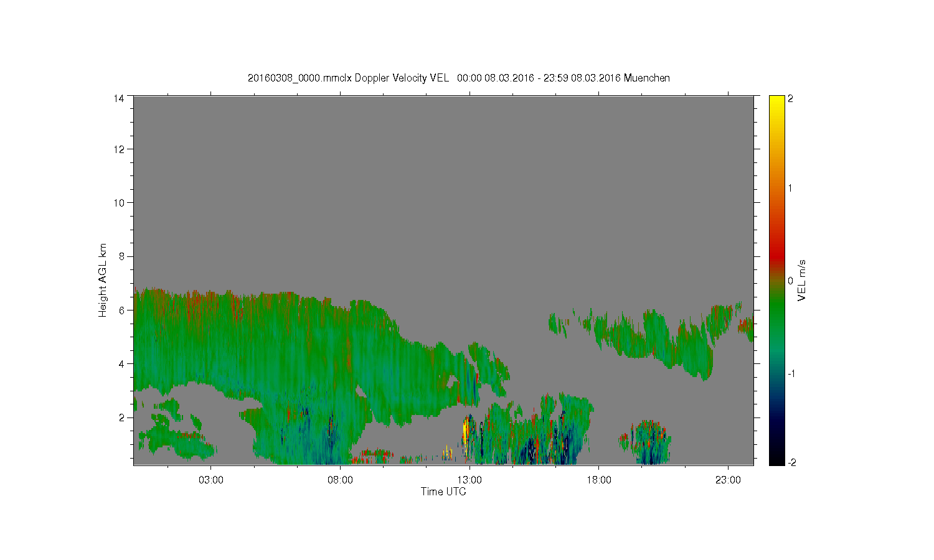934x560 pixels.
Task: Click the 23:00 time axis label
Action: coord(728,480)
